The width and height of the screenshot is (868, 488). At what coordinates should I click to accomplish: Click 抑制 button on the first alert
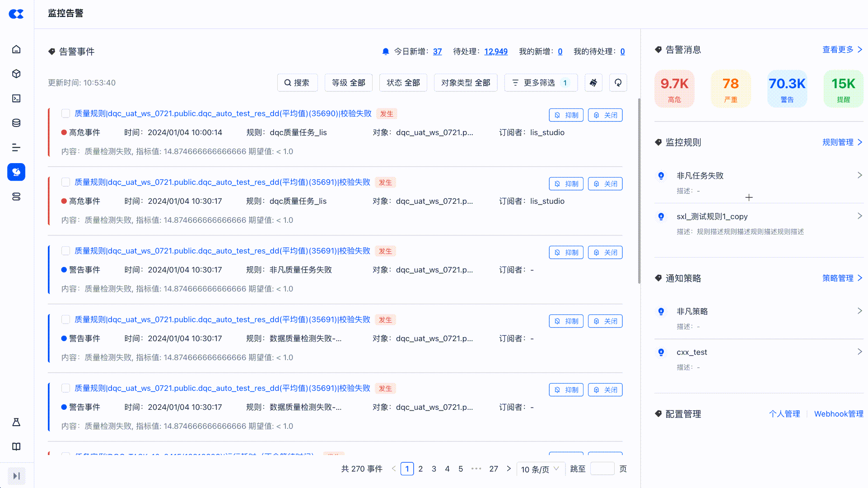(566, 115)
